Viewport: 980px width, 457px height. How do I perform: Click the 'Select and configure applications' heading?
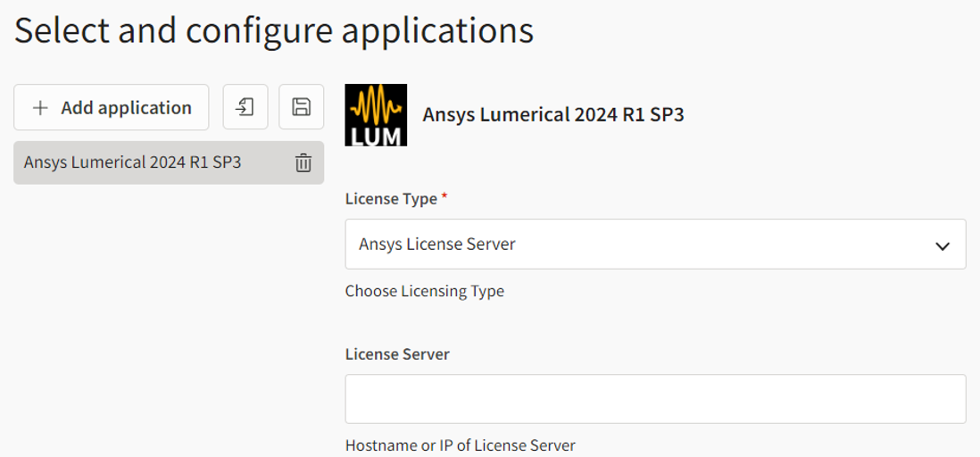(x=274, y=30)
